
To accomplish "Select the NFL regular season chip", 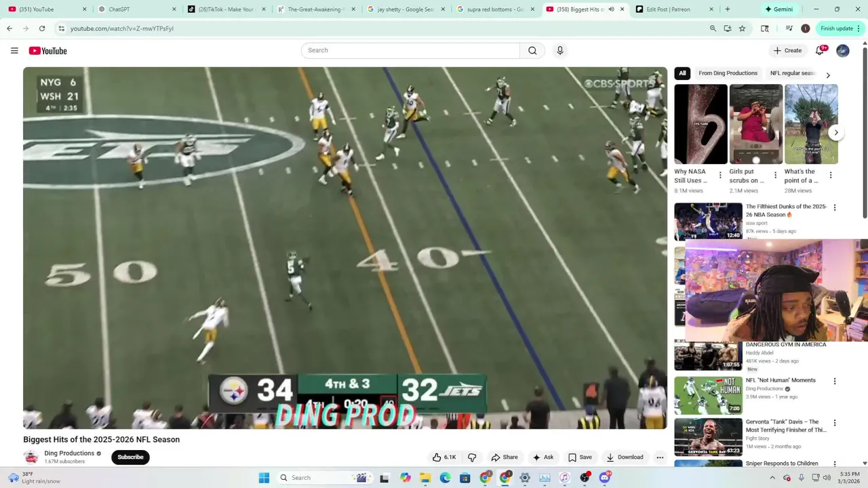I will (792, 73).
